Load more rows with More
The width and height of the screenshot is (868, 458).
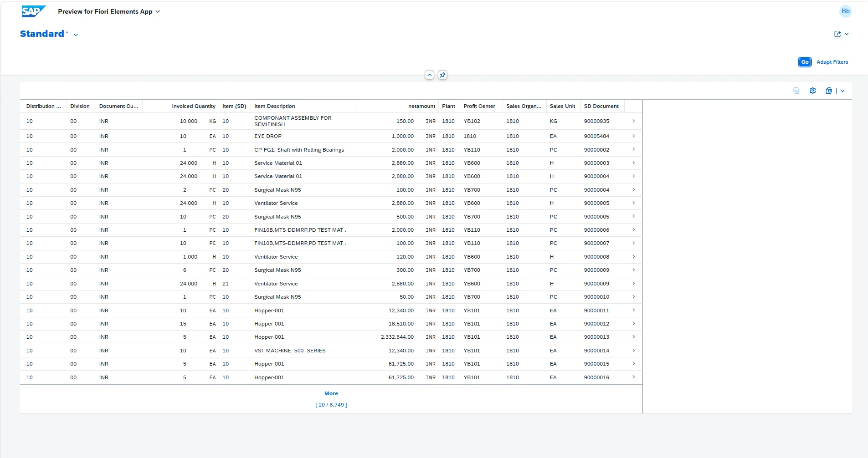[x=331, y=393]
